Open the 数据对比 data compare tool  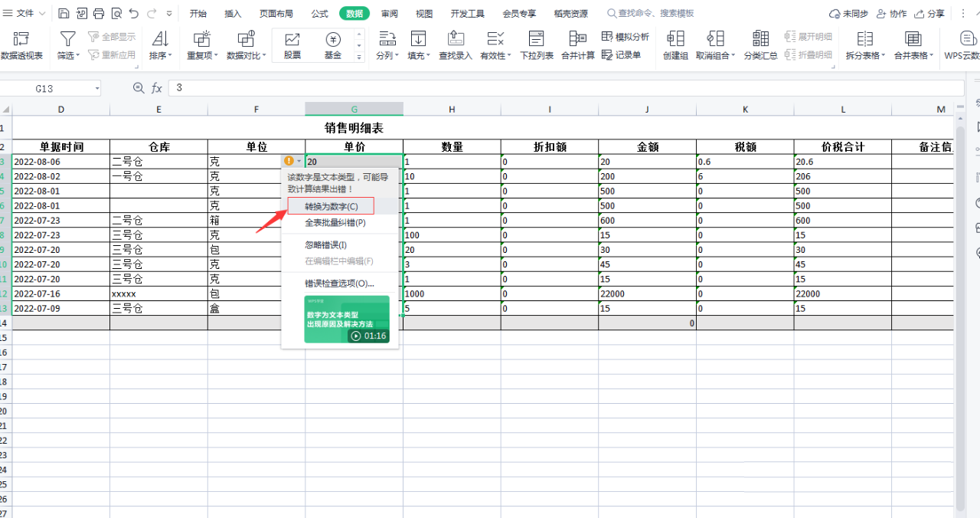[247, 44]
